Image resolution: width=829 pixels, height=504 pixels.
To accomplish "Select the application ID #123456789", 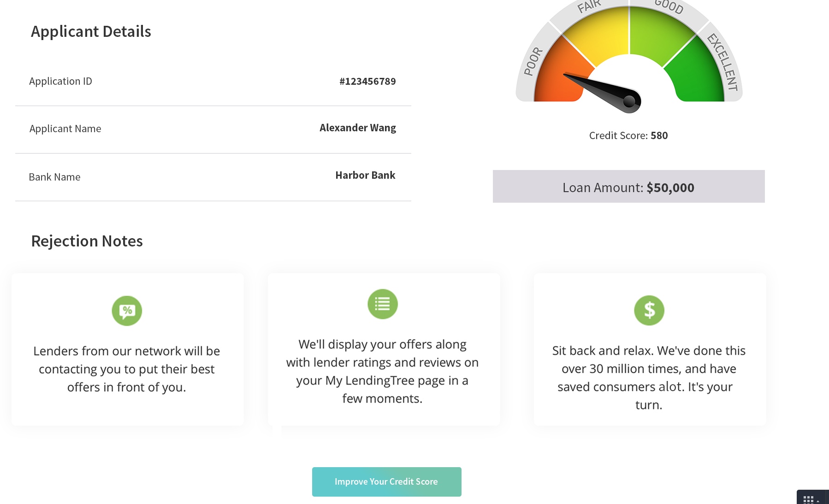I will (x=367, y=82).
